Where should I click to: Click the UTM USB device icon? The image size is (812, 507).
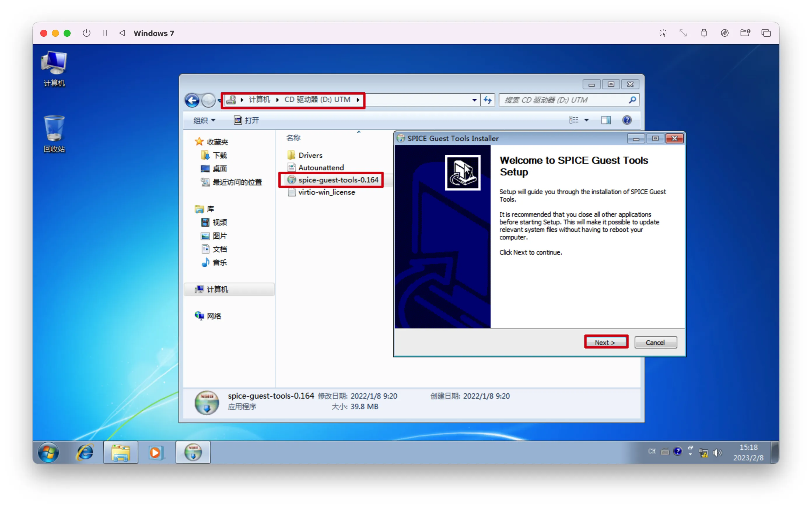[x=704, y=33]
